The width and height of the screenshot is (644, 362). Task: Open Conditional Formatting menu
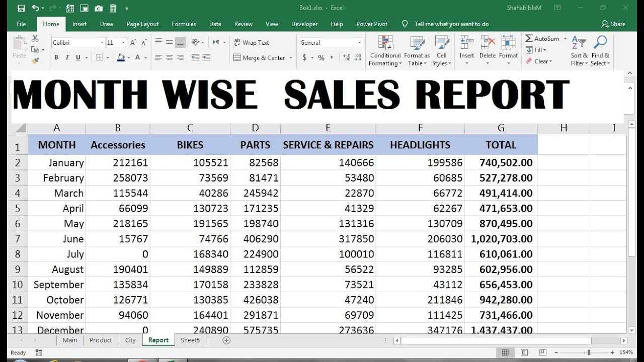tap(385, 51)
